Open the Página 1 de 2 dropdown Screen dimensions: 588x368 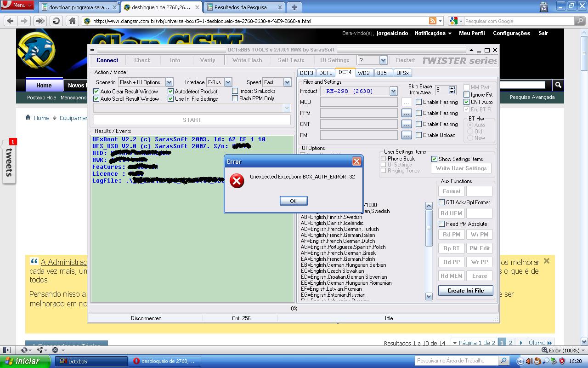(x=474, y=343)
